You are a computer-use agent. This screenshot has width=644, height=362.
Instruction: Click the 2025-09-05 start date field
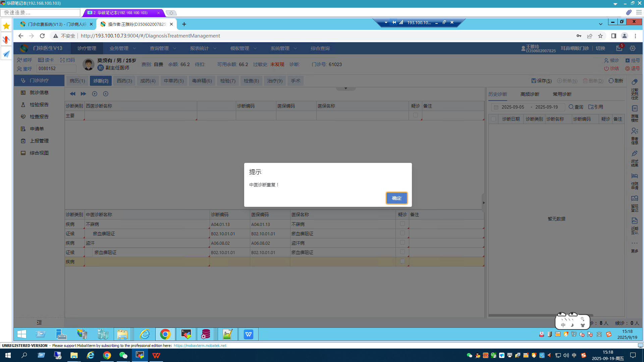[513, 107]
